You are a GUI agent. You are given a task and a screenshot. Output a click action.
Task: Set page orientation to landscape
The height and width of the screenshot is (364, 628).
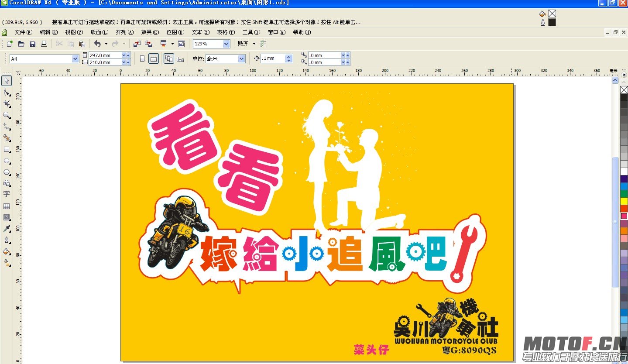(x=154, y=58)
